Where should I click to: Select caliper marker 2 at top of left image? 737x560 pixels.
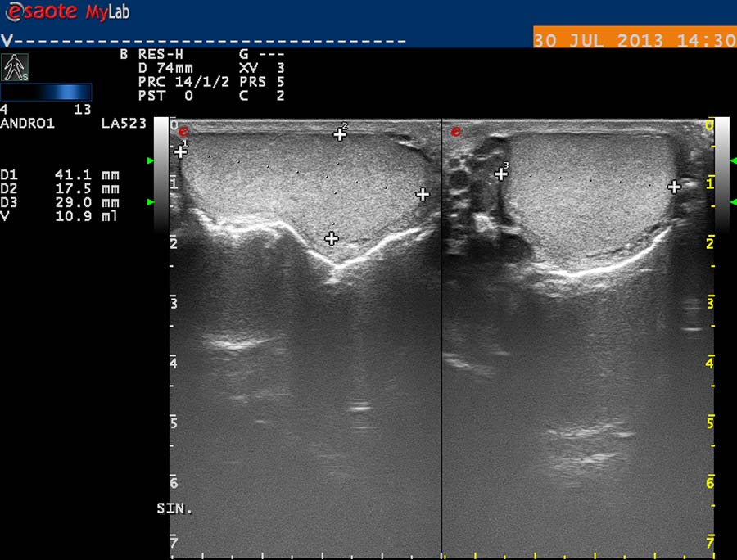pyautogui.click(x=340, y=134)
